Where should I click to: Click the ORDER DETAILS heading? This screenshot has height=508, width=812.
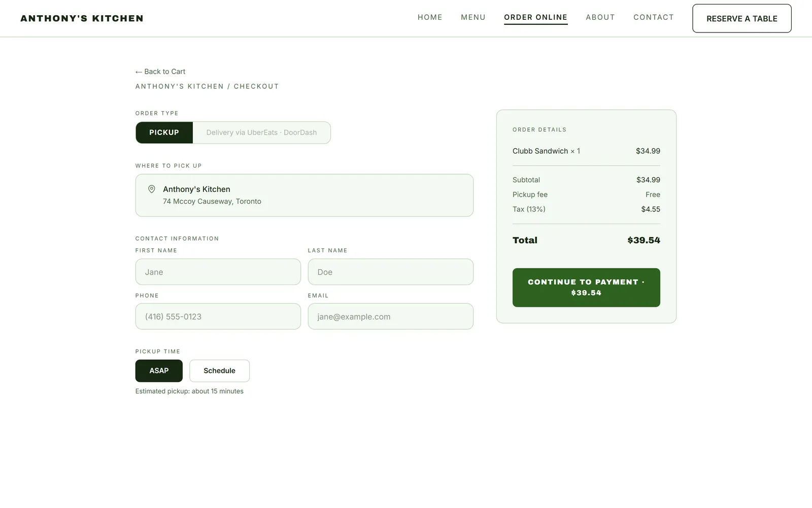pyautogui.click(x=539, y=130)
